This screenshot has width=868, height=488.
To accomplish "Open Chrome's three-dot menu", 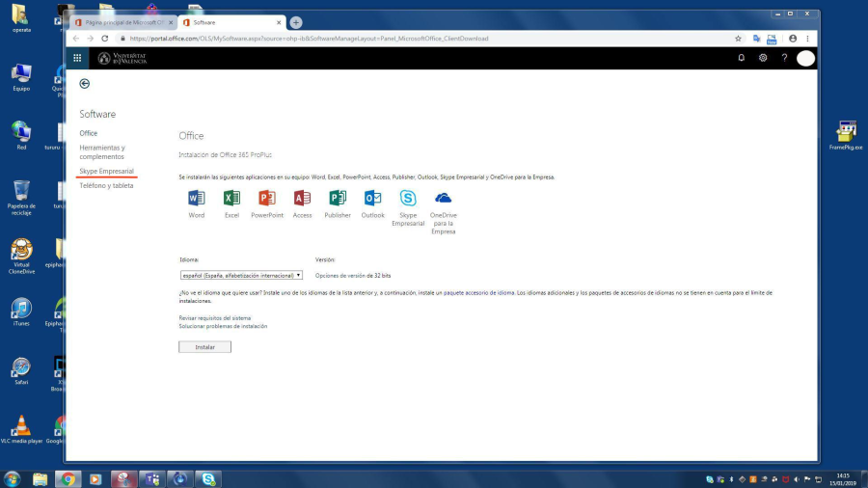I will pyautogui.click(x=807, y=39).
